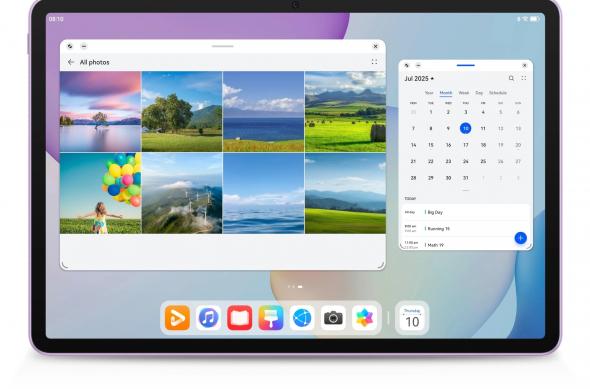Open the Music app in dock
Screen dimensions: 590x389
[x=208, y=318]
